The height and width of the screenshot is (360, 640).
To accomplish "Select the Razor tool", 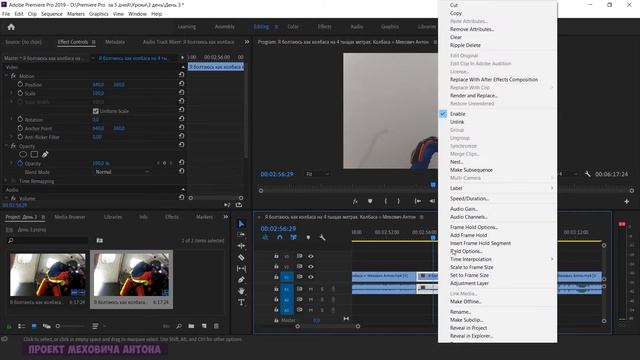I will click(x=241, y=257).
